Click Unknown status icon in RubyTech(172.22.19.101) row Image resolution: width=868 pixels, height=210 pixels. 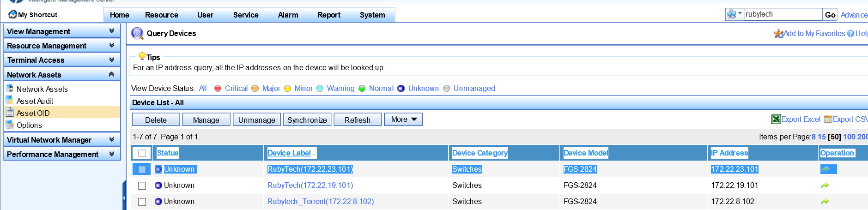pos(158,185)
